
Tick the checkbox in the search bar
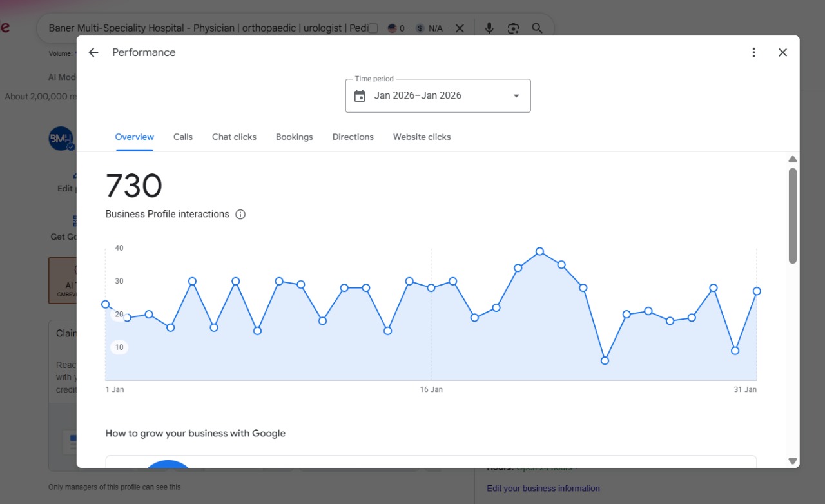pos(373,28)
